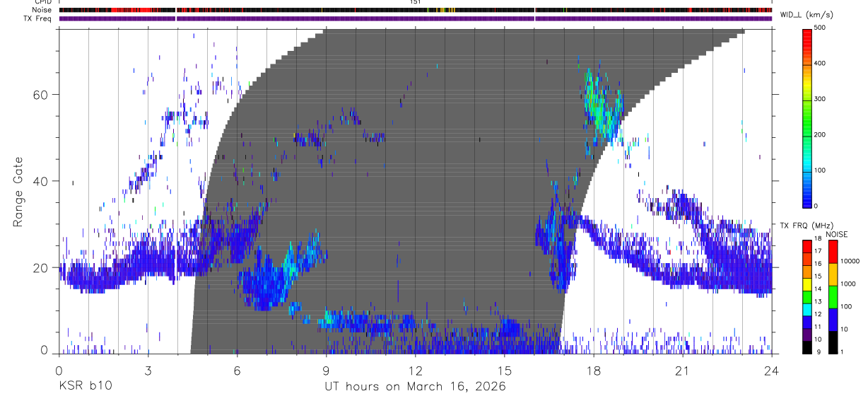868x401 pixels.
Task: Pick the black 9–10 MHz swatch in TX FRQ legend
Action: pos(808,347)
